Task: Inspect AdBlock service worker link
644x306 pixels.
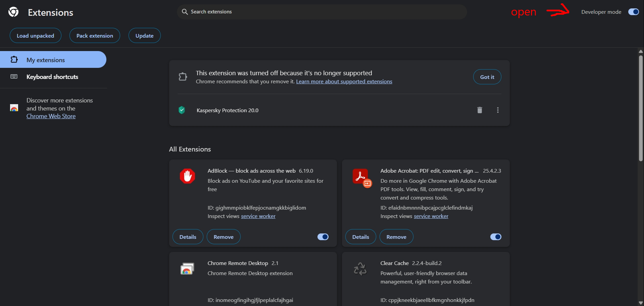Action: [258, 216]
